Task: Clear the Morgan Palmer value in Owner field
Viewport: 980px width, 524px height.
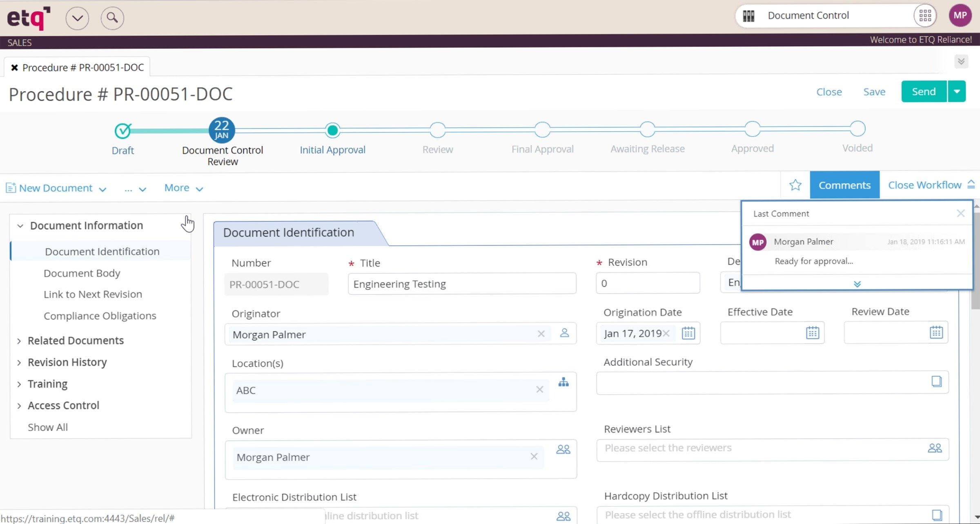Action: point(534,457)
